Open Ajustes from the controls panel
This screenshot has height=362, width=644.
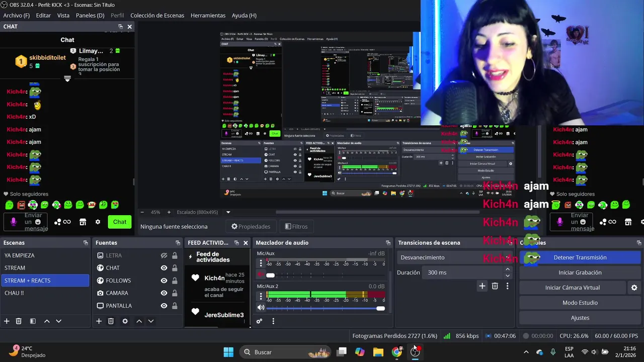coord(580,318)
